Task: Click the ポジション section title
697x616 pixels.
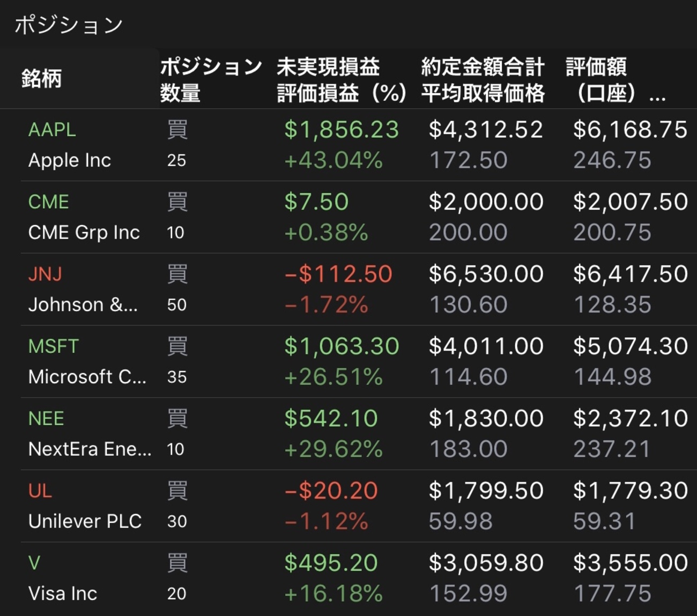Action: 68,23
